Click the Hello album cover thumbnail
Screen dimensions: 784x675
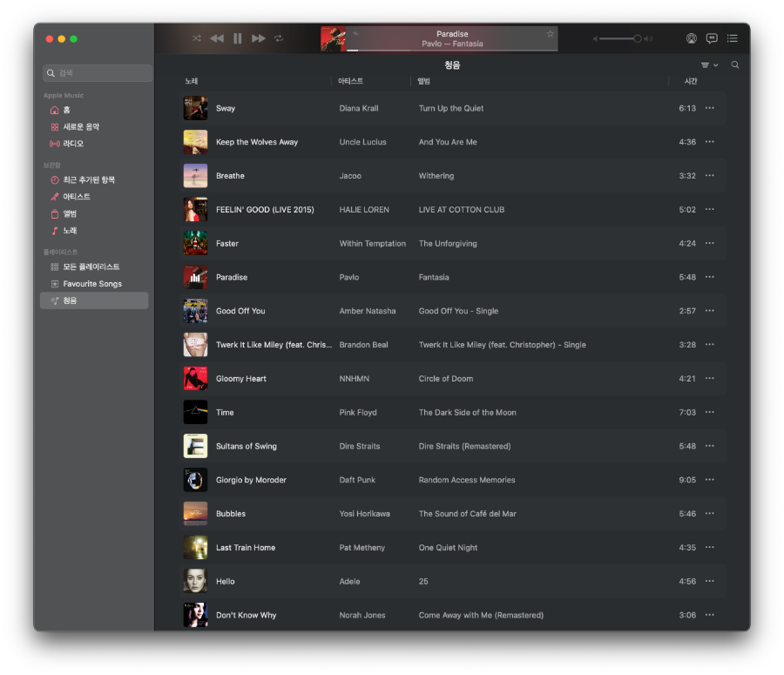tap(195, 582)
